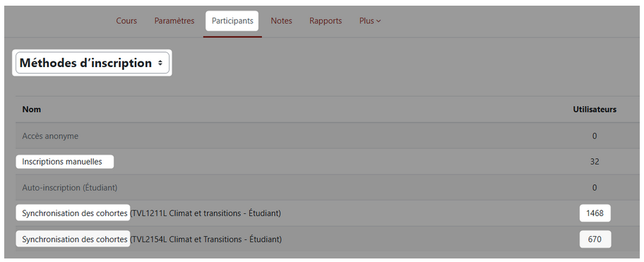Open the Méthodes d'inscription dropdown
The width and height of the screenshot is (644, 262).
pyautogui.click(x=93, y=63)
